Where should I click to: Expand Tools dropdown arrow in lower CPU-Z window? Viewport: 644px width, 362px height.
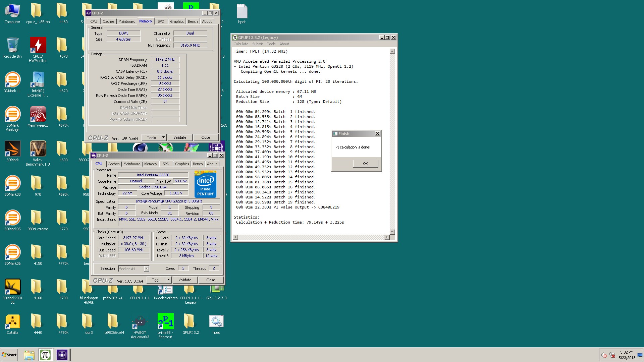click(x=168, y=280)
